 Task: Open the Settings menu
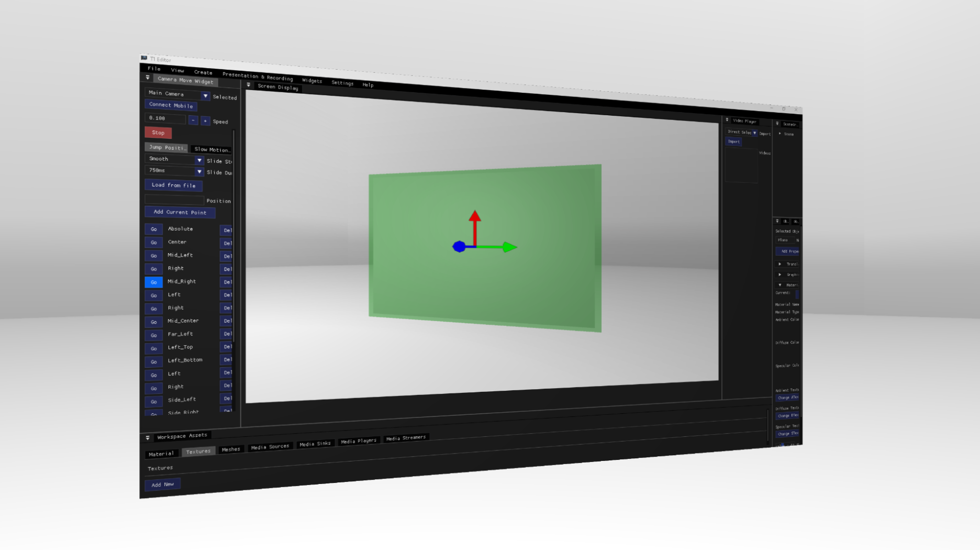342,83
